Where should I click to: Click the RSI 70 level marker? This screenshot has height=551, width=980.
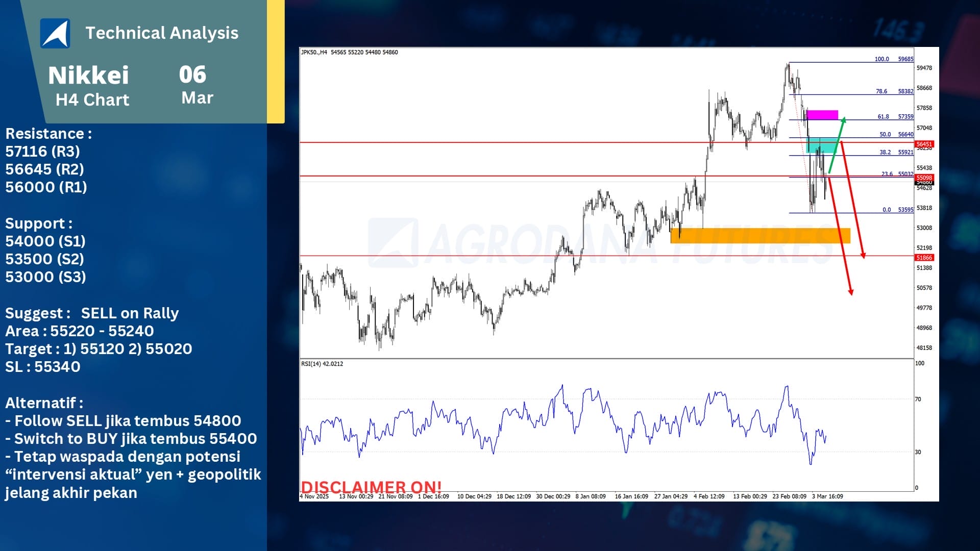(x=918, y=399)
